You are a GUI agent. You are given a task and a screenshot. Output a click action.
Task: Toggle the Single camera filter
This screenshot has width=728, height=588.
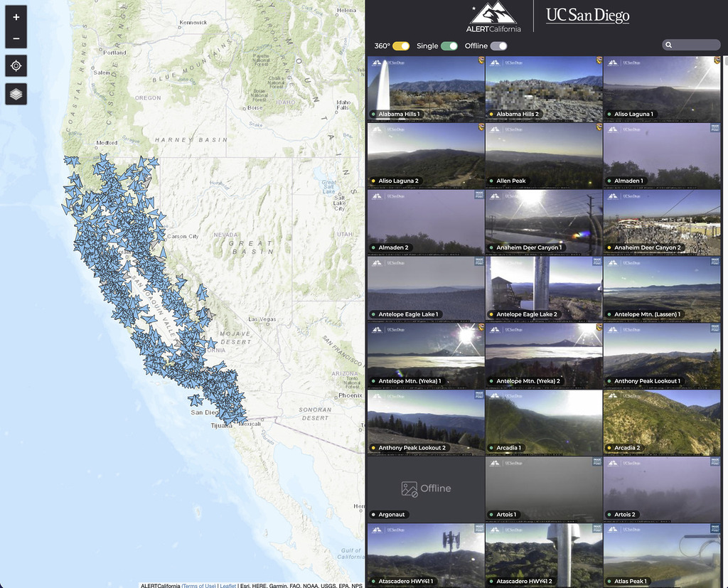coord(449,46)
